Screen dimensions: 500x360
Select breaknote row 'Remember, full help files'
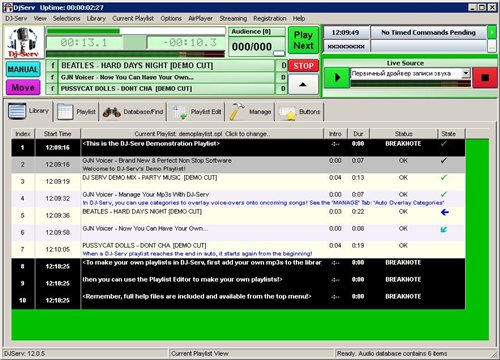click(238, 300)
